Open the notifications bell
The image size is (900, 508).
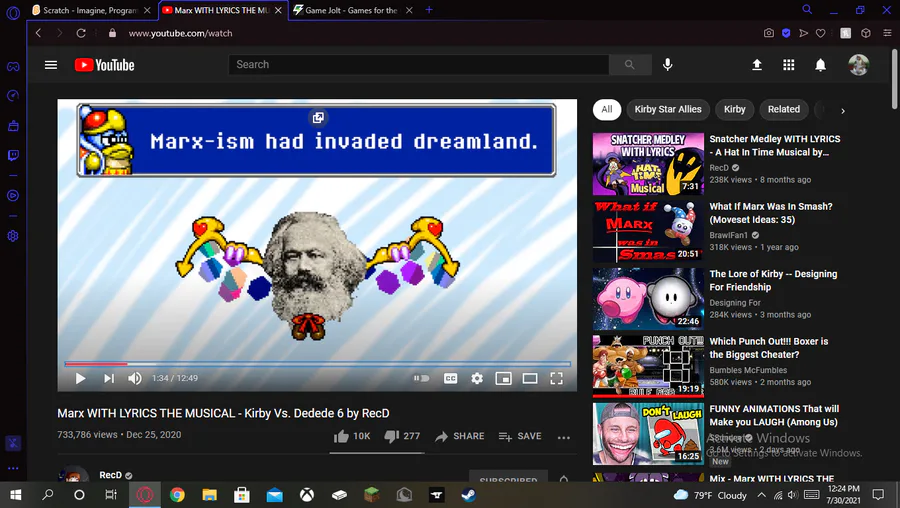pos(820,65)
